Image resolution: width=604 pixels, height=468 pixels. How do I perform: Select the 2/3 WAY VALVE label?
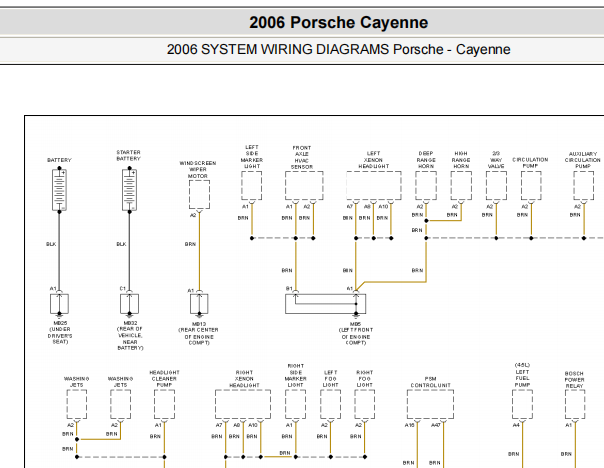point(496,159)
